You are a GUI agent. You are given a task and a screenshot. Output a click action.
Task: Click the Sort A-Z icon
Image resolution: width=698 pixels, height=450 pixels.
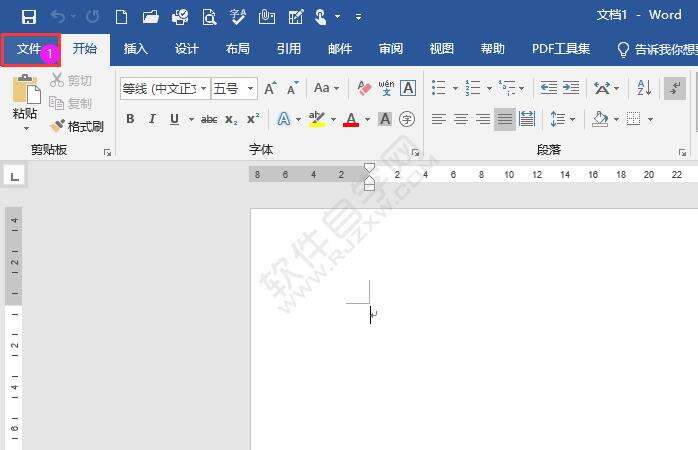click(644, 88)
